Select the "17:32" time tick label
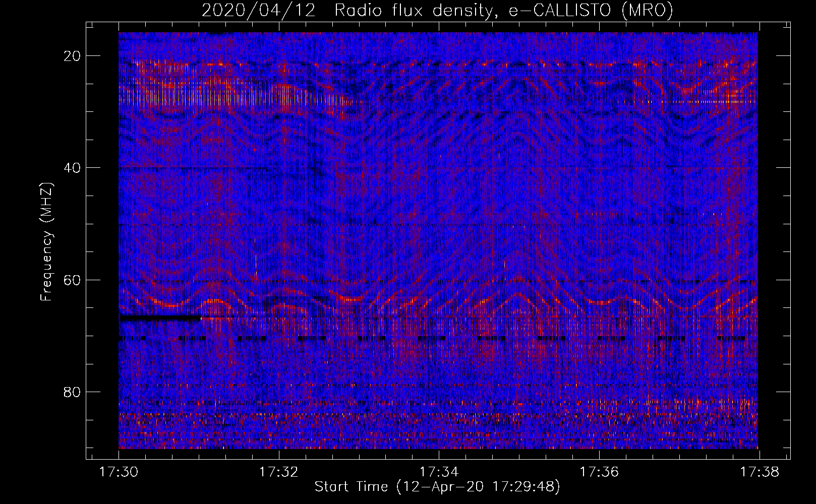Screen dimensions: 816x504 (278, 472)
